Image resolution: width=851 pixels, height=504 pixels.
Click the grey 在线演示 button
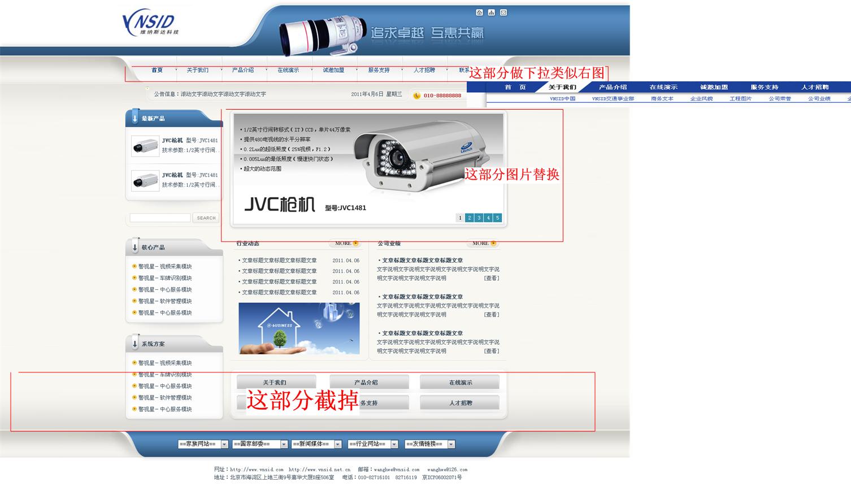[460, 383]
